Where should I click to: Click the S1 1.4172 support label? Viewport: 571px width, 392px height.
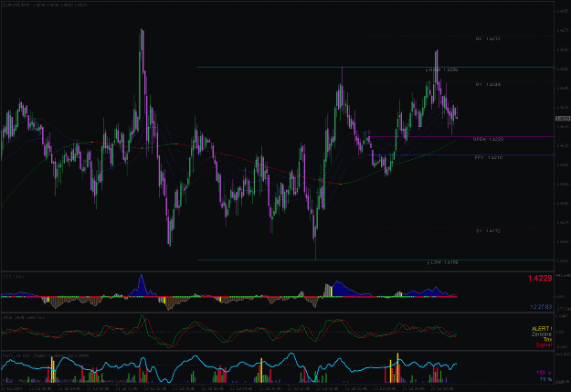[x=488, y=231]
